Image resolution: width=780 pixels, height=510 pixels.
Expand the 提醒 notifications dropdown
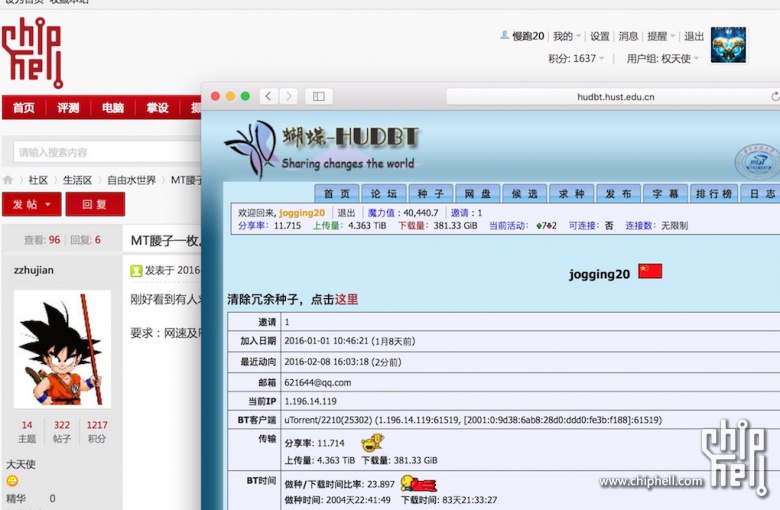661,36
